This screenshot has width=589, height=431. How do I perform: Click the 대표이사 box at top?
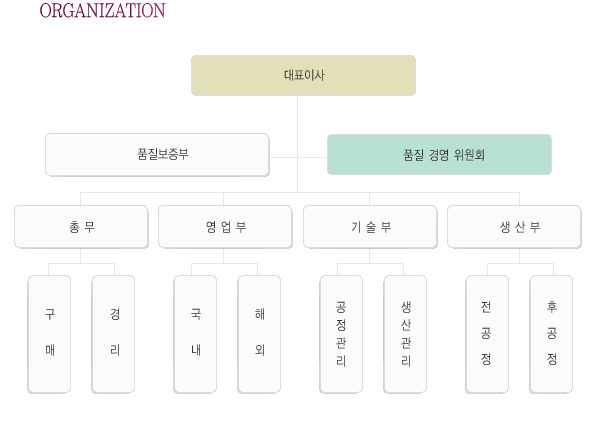[x=303, y=75]
